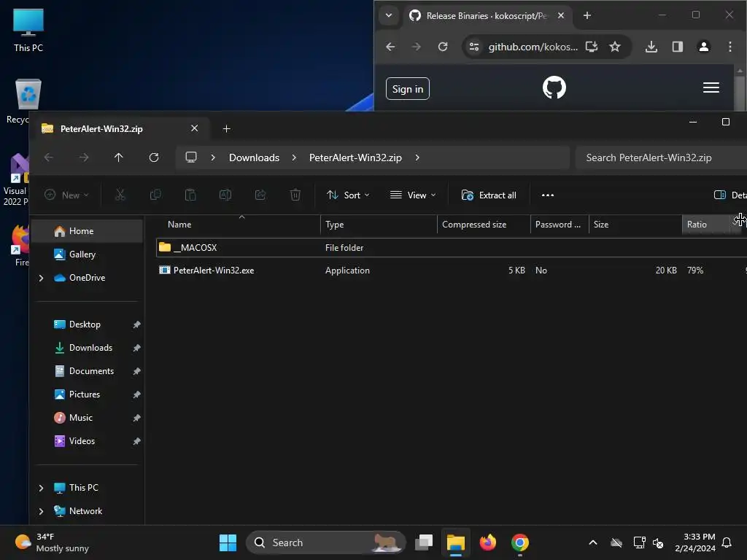747x560 pixels.
Task: Select the __MACOSX folder row
Action: tap(451, 248)
